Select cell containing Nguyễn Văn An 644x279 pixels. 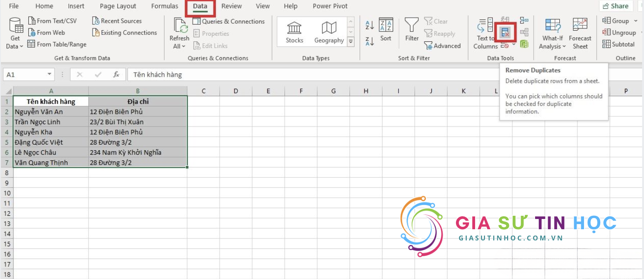[x=51, y=112]
